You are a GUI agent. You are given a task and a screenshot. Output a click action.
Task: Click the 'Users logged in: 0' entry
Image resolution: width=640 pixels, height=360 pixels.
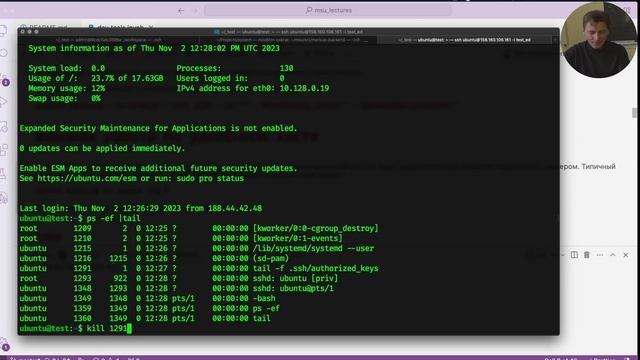[230, 78]
